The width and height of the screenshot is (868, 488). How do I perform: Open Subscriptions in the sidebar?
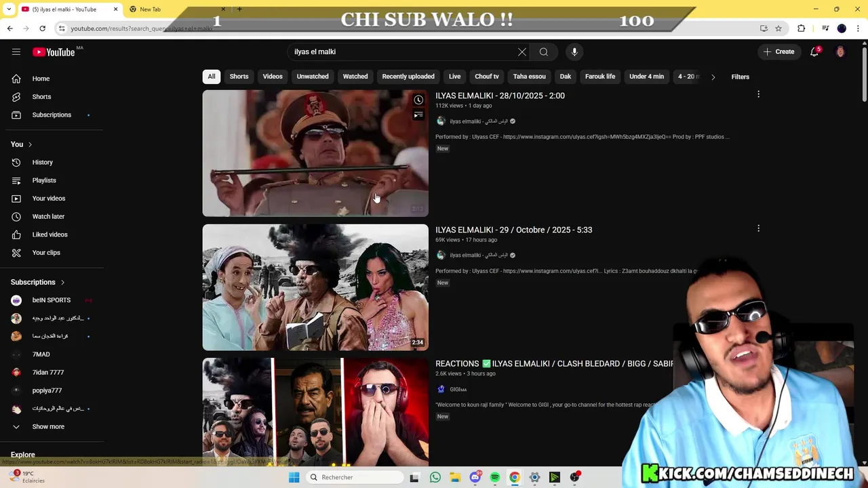click(52, 115)
